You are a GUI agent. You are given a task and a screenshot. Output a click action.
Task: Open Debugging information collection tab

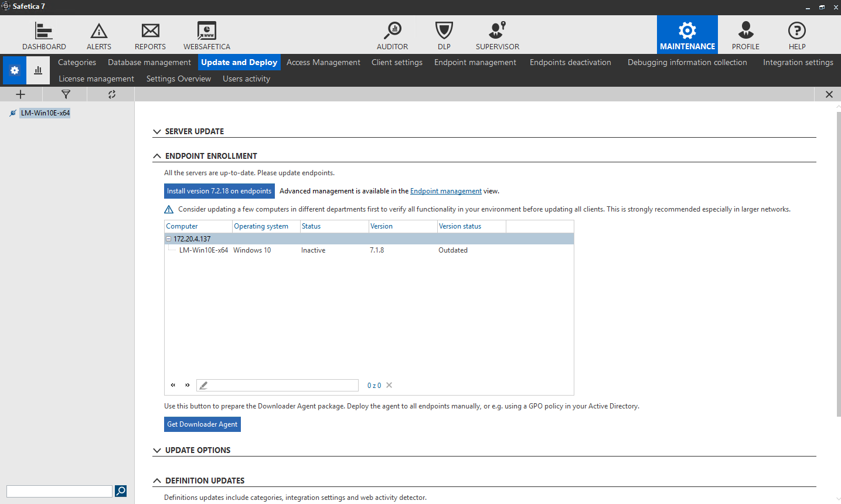687,62
